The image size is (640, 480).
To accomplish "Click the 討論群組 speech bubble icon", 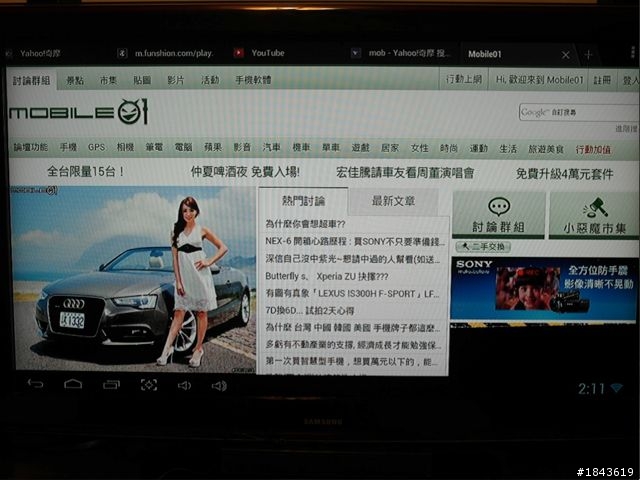I will (x=499, y=207).
